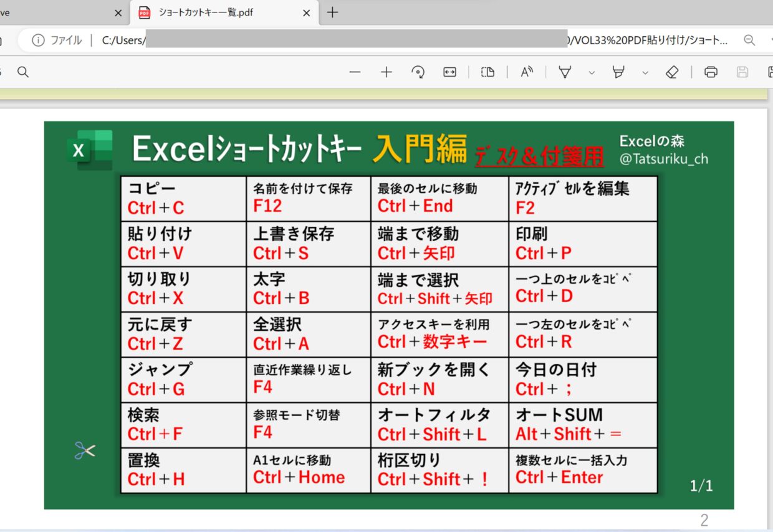Zoom out with the minus button
Viewport: 773px width, 532px height.
click(355, 72)
